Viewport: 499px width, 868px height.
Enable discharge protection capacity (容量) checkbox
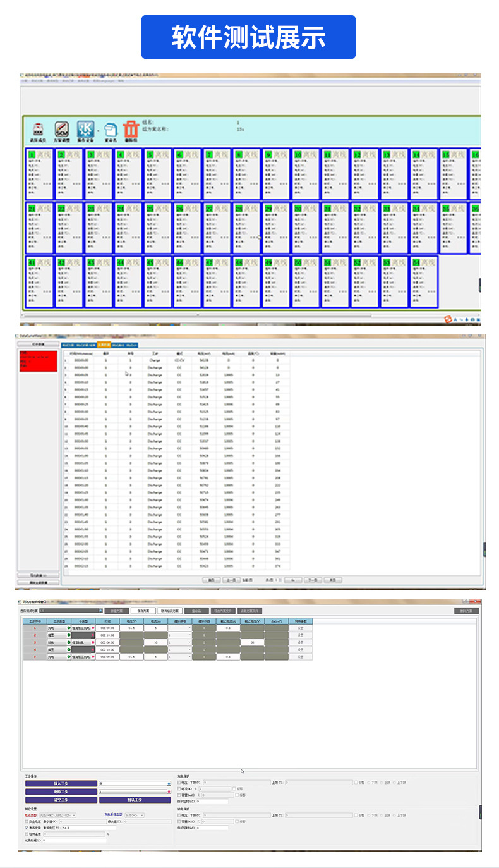pos(179,822)
